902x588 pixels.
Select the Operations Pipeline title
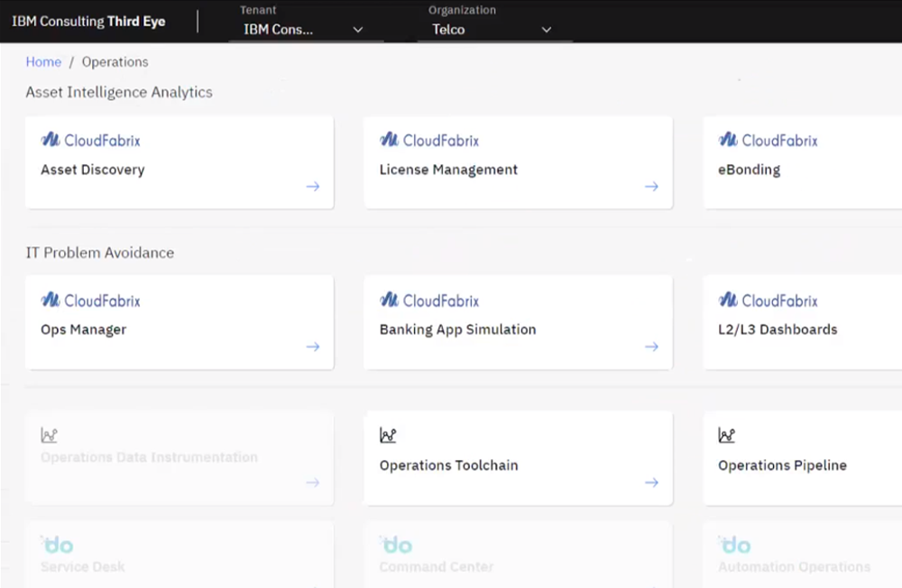point(782,465)
